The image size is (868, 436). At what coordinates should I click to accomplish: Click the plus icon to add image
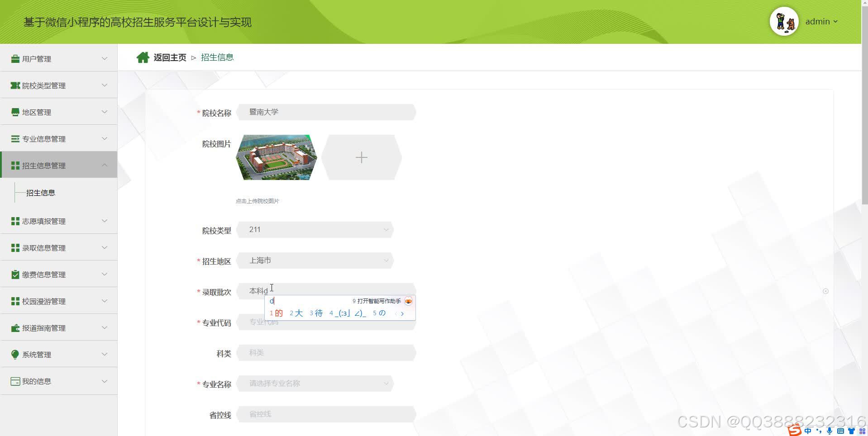pyautogui.click(x=361, y=157)
